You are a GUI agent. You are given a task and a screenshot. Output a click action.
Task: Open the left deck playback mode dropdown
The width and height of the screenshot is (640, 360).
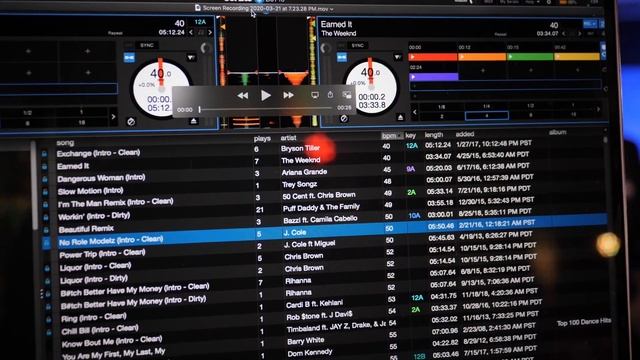click(x=191, y=58)
